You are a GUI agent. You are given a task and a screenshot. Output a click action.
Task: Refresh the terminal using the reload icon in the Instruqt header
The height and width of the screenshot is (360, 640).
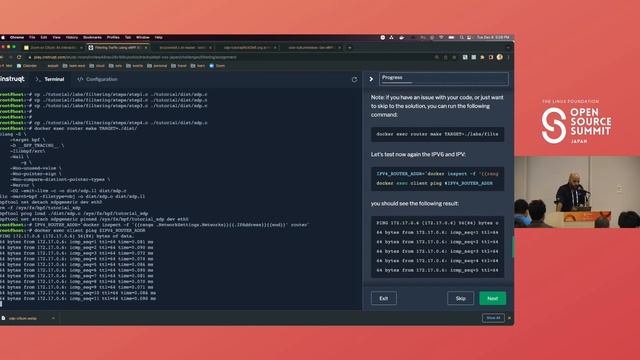(x=354, y=80)
